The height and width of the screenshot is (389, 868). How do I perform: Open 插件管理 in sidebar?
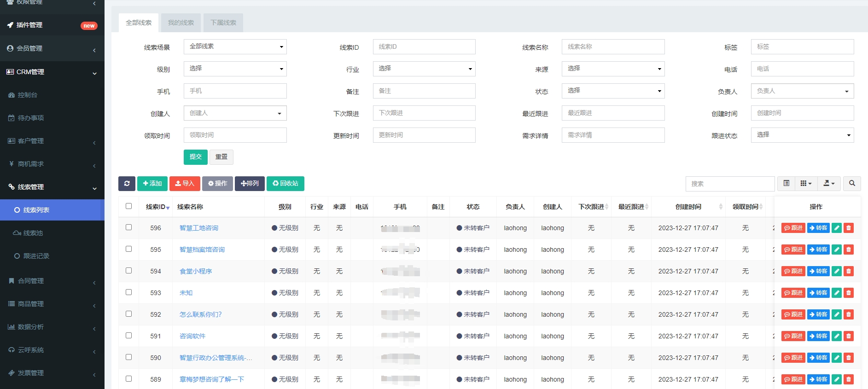click(x=52, y=25)
